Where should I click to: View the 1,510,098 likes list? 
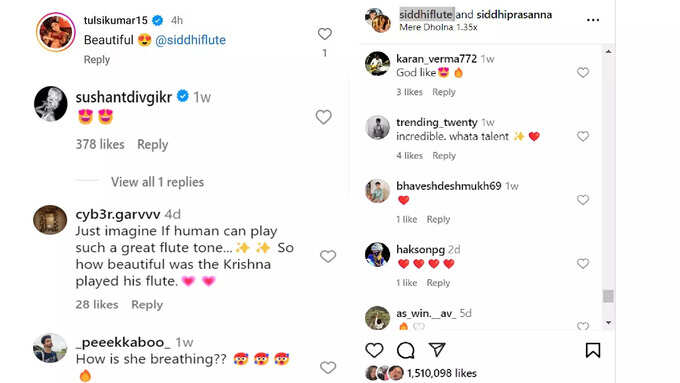pos(441,373)
